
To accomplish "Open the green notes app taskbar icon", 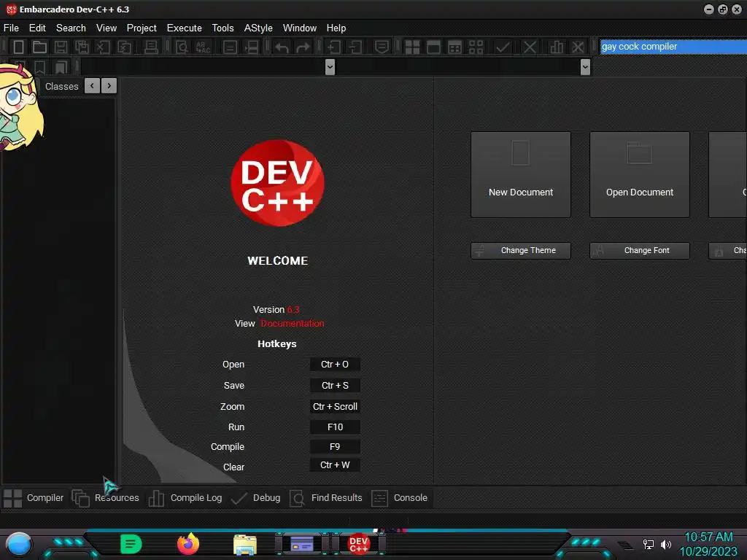I will [x=131, y=544].
